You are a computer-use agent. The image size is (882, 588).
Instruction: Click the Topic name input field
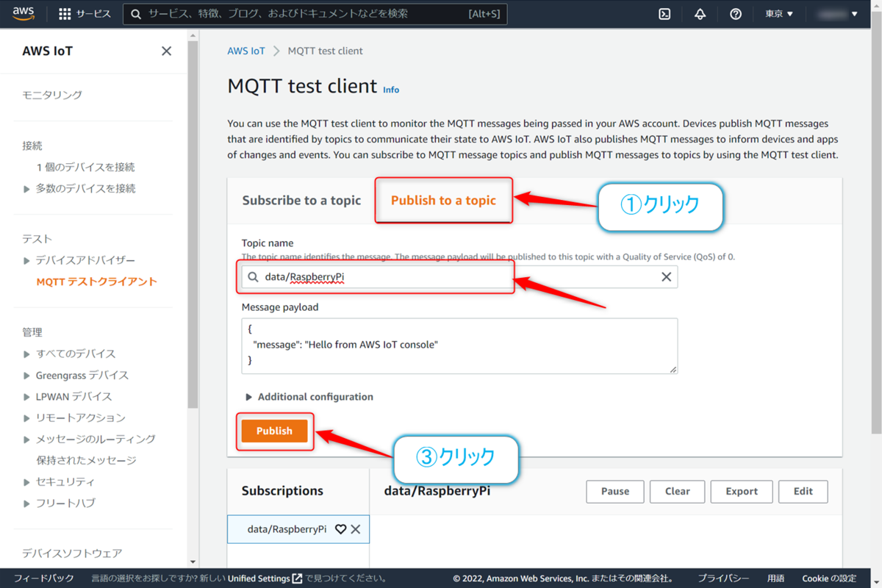coord(459,277)
